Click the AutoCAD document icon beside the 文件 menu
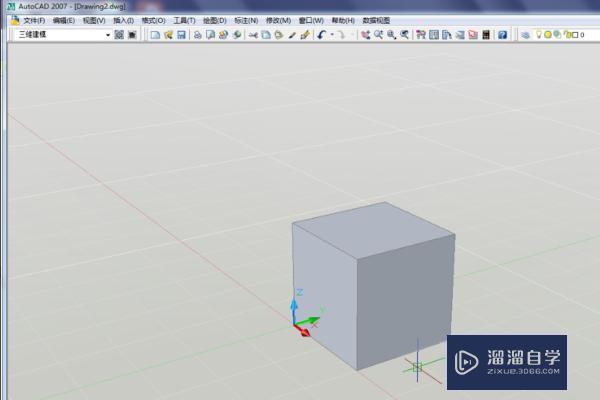 15,20
